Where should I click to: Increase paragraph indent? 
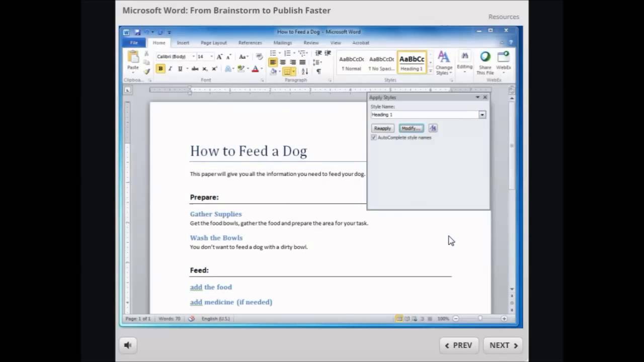click(328, 53)
